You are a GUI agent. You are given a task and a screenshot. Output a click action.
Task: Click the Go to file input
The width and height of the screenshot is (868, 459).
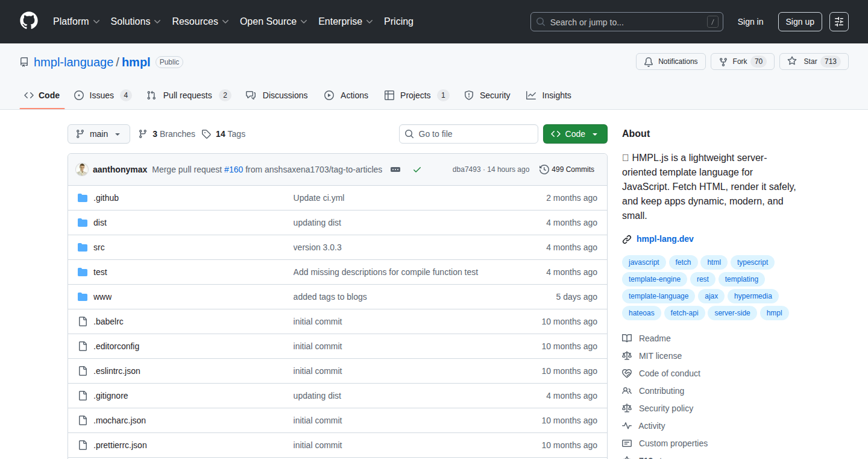coord(468,134)
